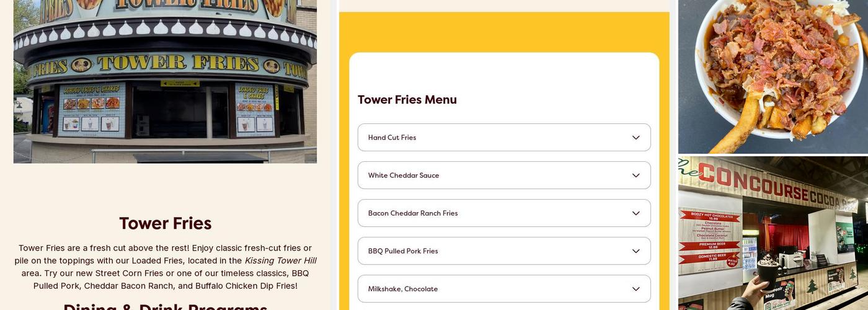This screenshot has width=868, height=310.
Task: Expand the BBQ Pulled Pork Fries accordion
Action: [504, 250]
